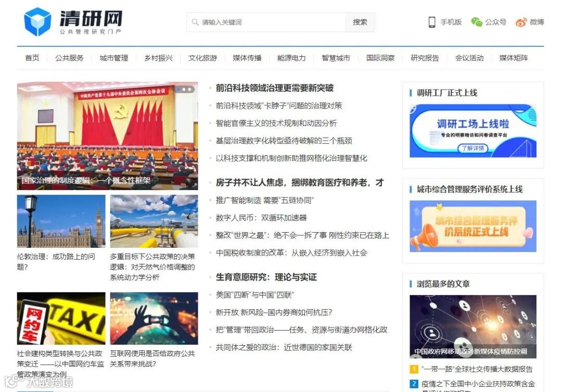Open the 研究报告 menu item
Viewport: 562px width, 392px height.
point(425,58)
